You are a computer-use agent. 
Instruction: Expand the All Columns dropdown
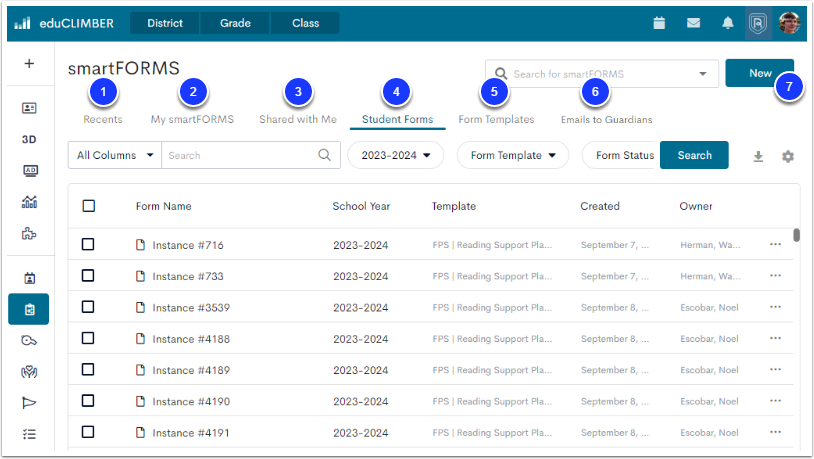[x=114, y=155]
